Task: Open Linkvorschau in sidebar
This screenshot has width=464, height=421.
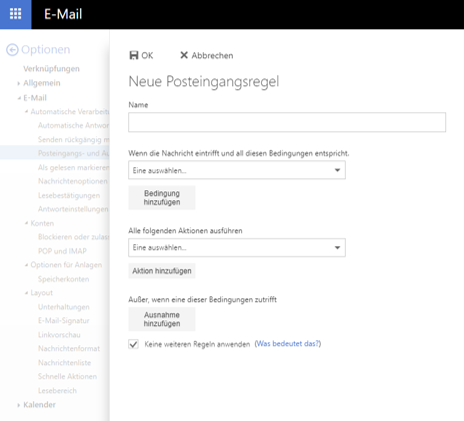Action: [59, 335]
